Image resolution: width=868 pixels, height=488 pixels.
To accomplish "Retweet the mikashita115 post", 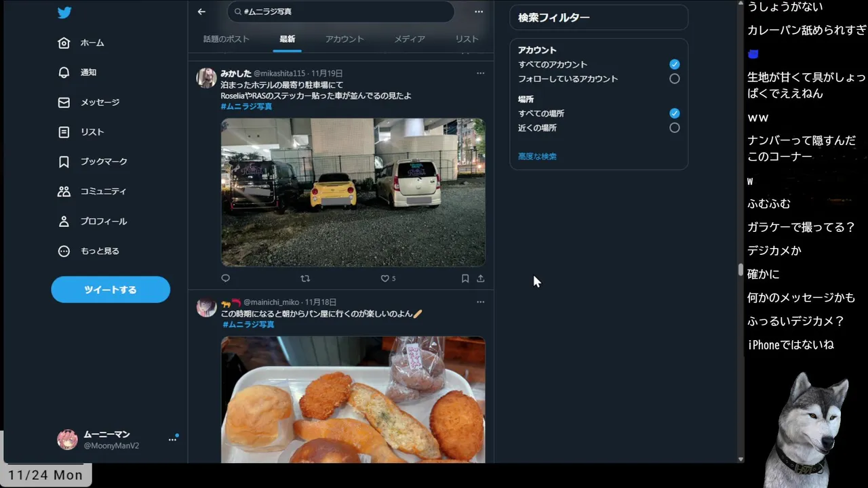I will (x=305, y=278).
